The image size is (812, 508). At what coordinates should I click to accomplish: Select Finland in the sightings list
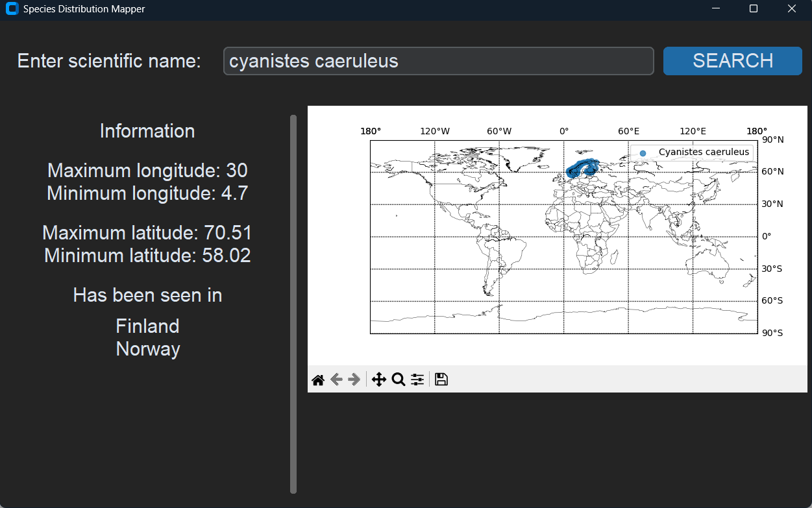147,326
